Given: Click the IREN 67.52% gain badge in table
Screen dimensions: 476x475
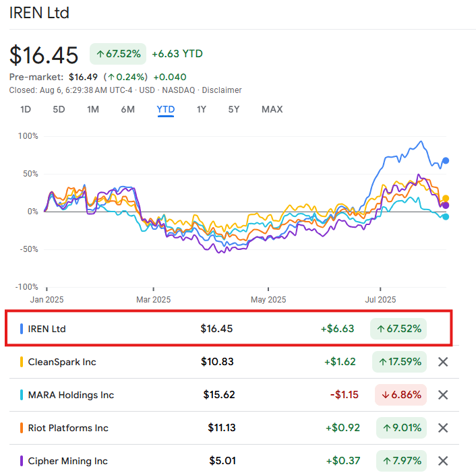Looking at the screenshot, I should (x=398, y=329).
